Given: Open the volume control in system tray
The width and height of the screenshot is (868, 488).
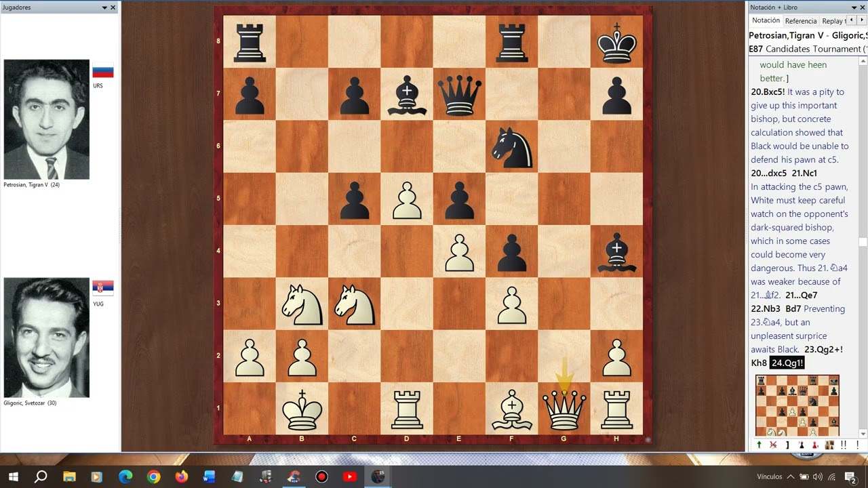Looking at the screenshot, I should pyautogui.click(x=817, y=476).
